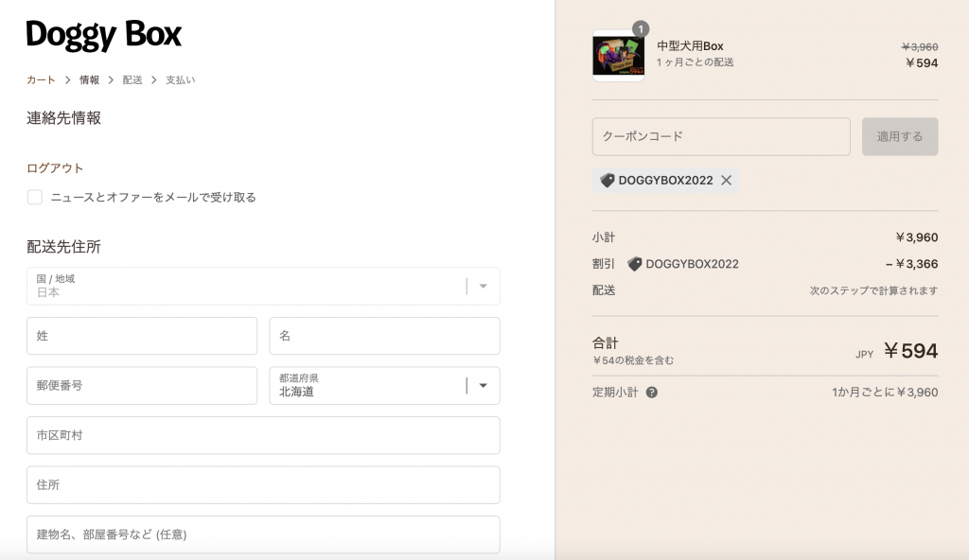The height and width of the screenshot is (560, 969).
Task: Click into the 姓 last name field
Action: click(142, 336)
